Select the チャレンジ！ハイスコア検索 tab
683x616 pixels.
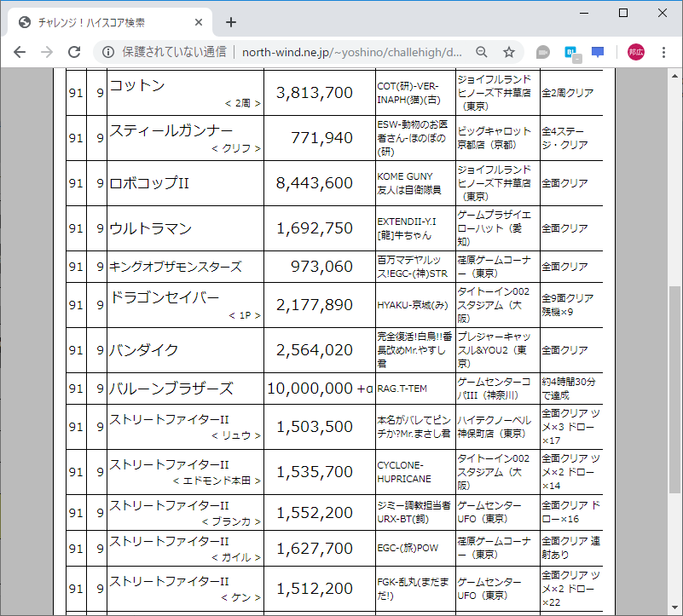[x=110, y=22]
